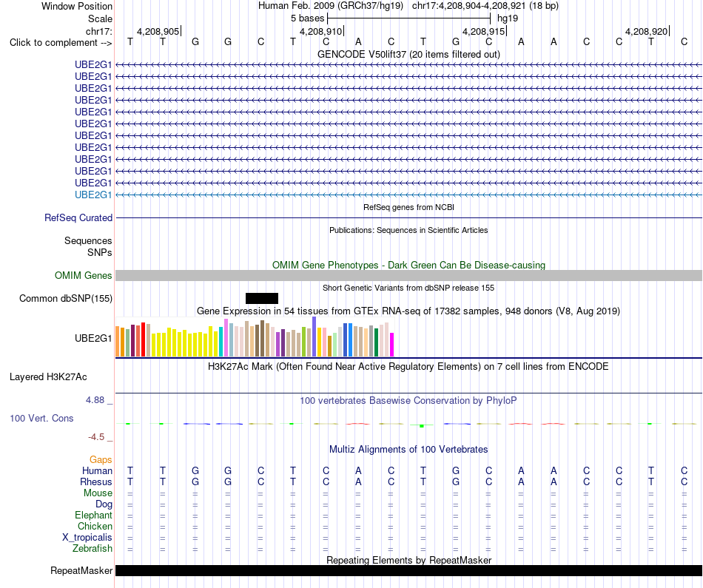Click the 4.88 PhyloP upper scale value
This screenshot has width=703, height=588.
(95, 400)
